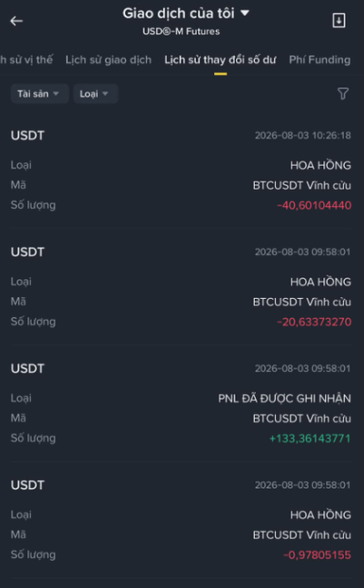This screenshot has width=364, height=588.
Task: Tap the download export icon
Action: (339, 20)
